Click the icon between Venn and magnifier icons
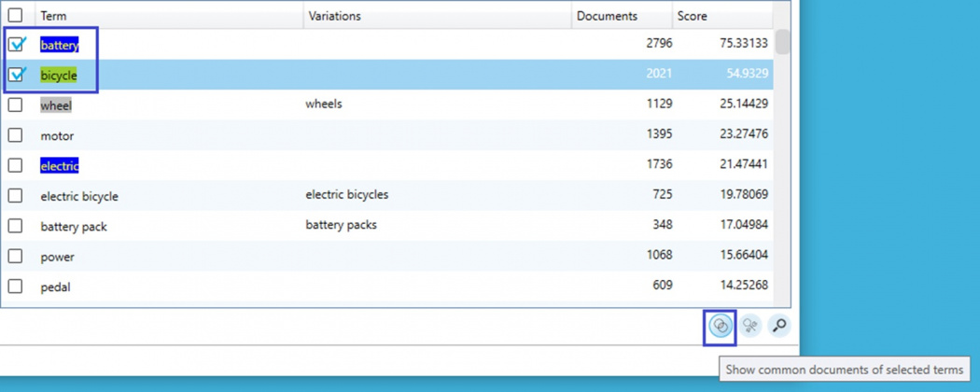The height and width of the screenshot is (392, 980). click(x=750, y=326)
